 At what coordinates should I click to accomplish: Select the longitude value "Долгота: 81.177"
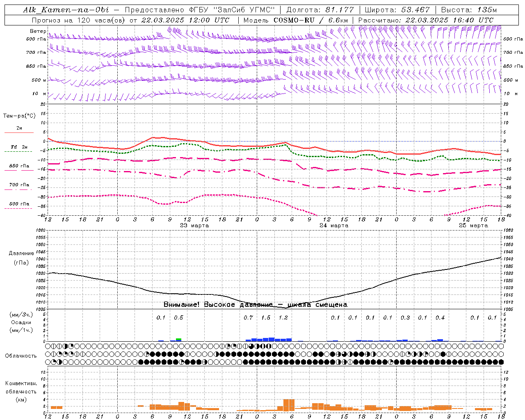[x=320, y=10]
